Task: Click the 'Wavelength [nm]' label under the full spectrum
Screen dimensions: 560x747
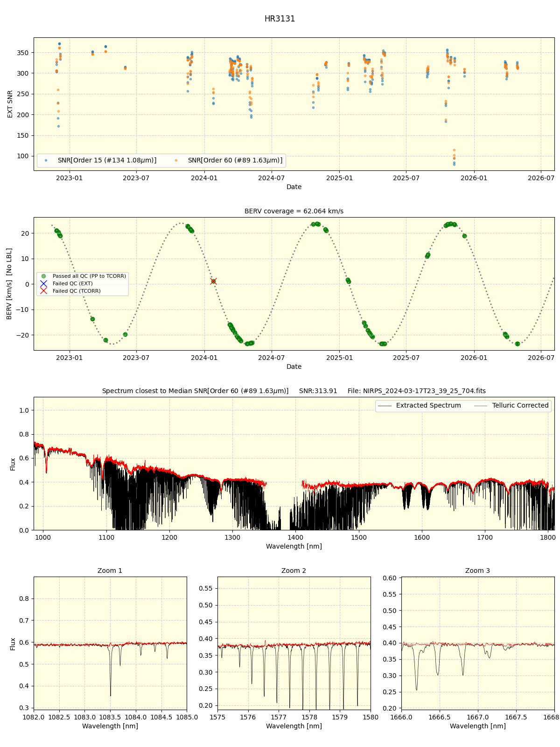Action: point(294,547)
